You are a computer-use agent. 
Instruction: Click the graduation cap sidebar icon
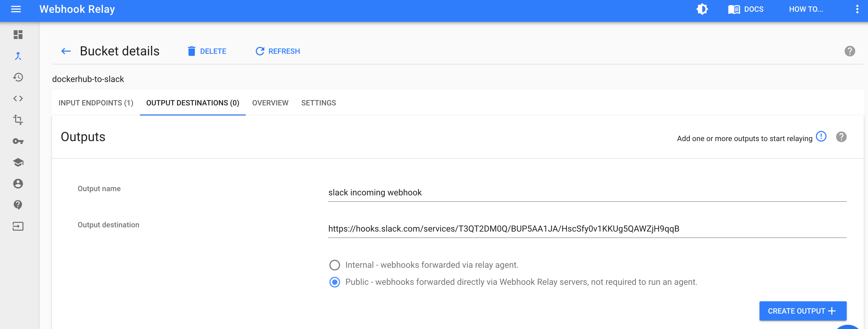click(18, 162)
